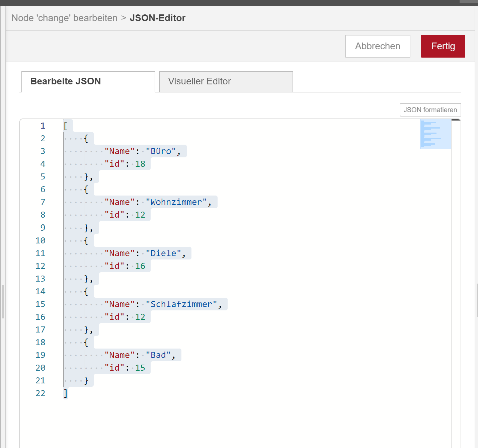This screenshot has height=448, width=478.
Task: Click the "Wohnzimmer" name value
Action: point(176,202)
